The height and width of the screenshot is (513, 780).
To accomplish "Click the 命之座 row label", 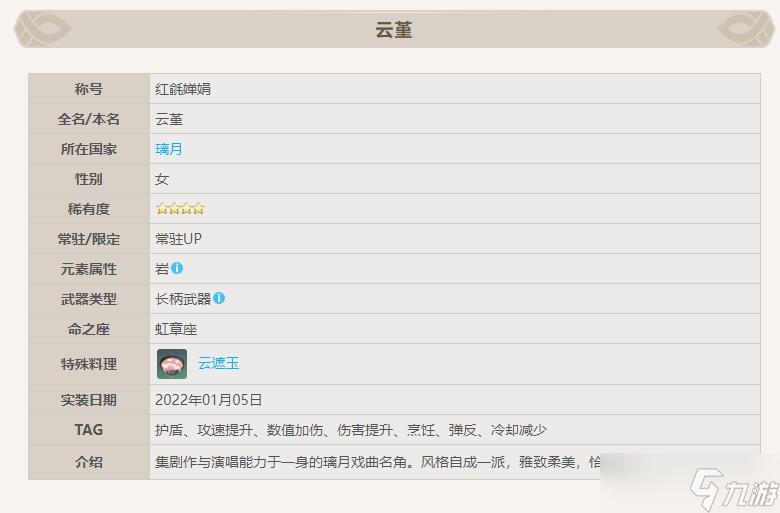I will point(89,329).
